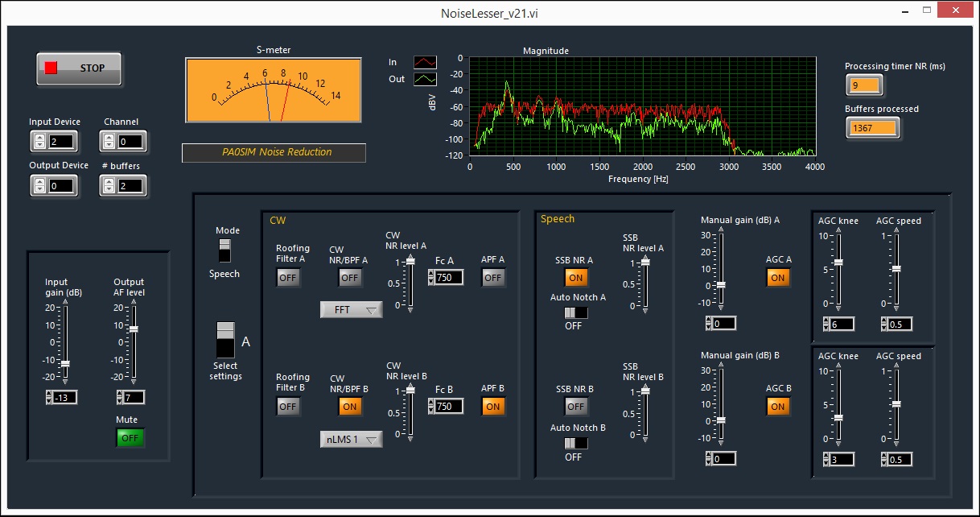
Task: Click the AGC knee field showing 3
Action: pos(842,459)
